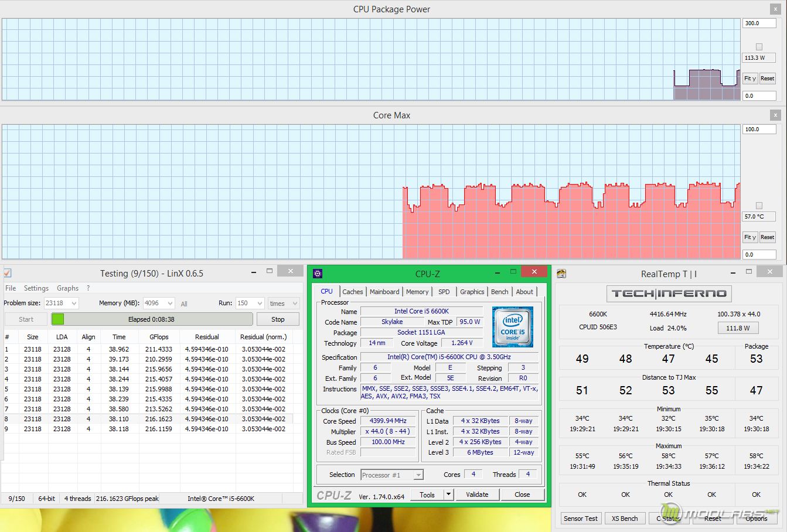Click the XS Bench button in RealTemp
Viewport: 787px width, 532px height.
coord(625,519)
